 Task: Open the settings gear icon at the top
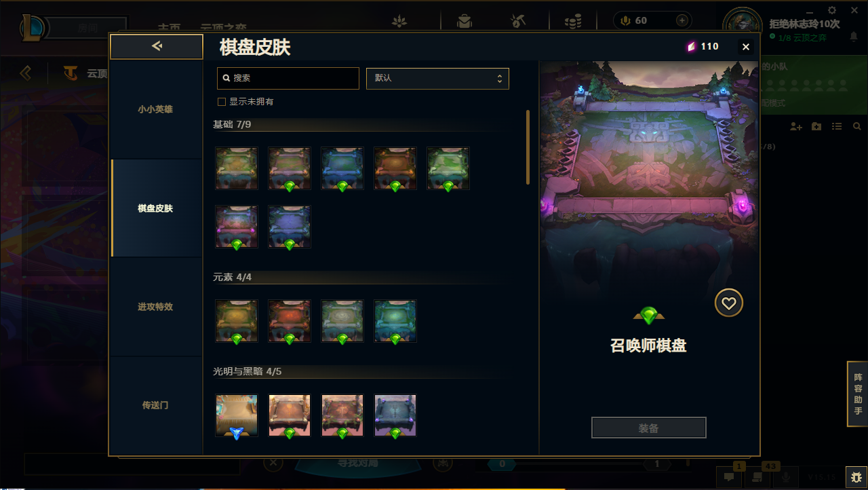click(x=833, y=10)
